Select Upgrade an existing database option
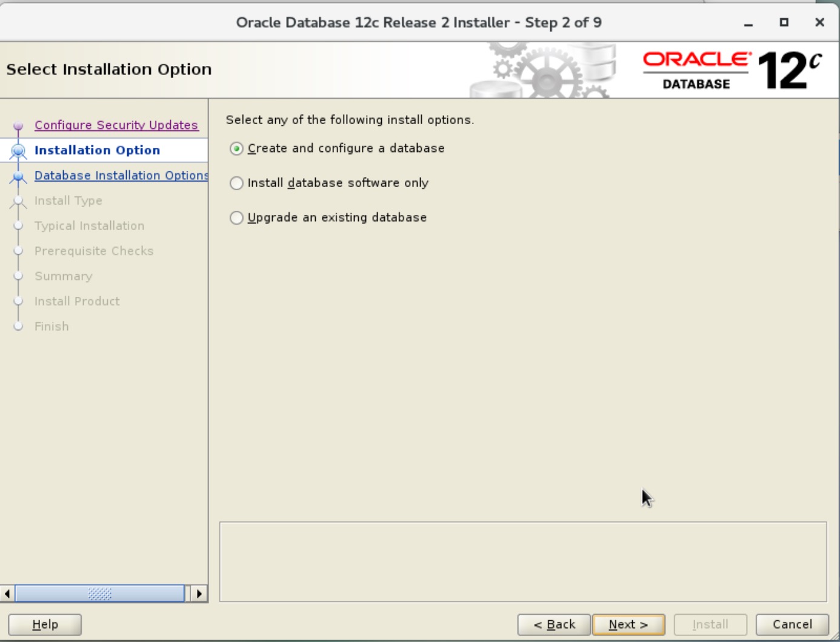The image size is (840, 642). point(328,217)
